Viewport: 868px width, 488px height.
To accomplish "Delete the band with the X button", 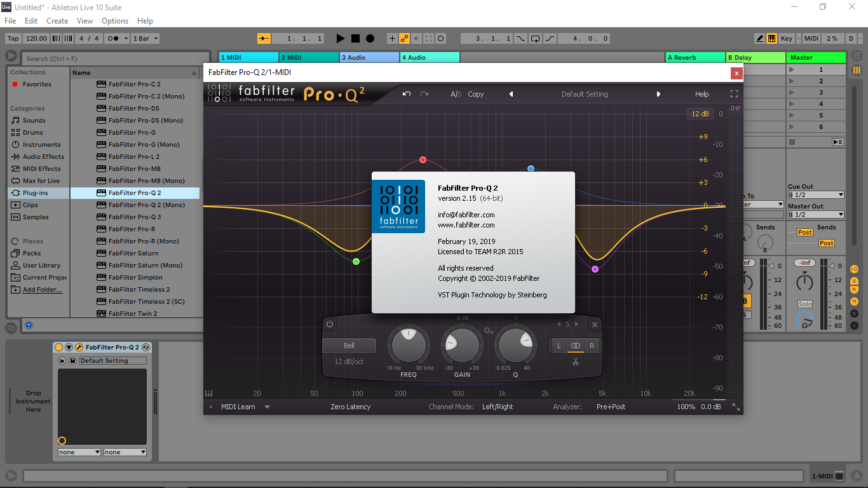I will 595,325.
